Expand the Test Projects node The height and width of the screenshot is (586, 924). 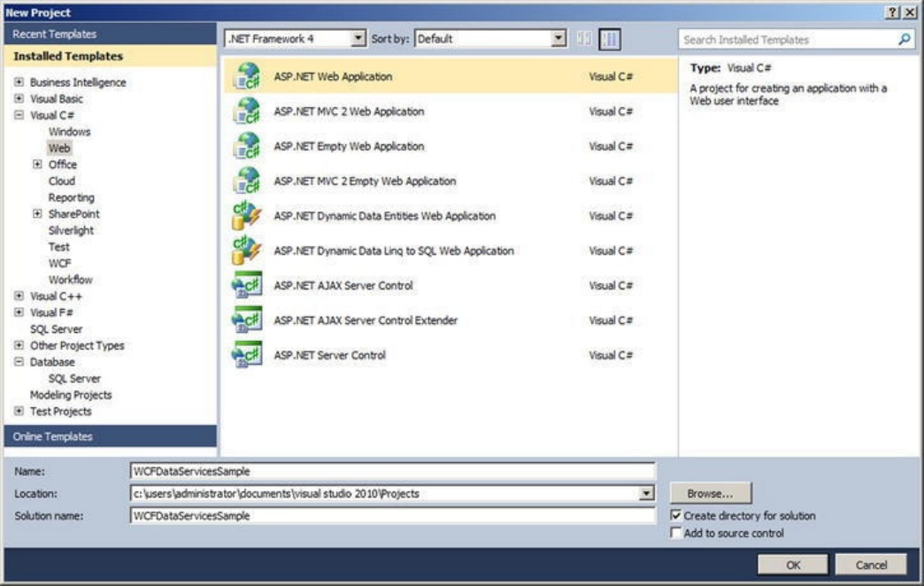[x=19, y=411]
